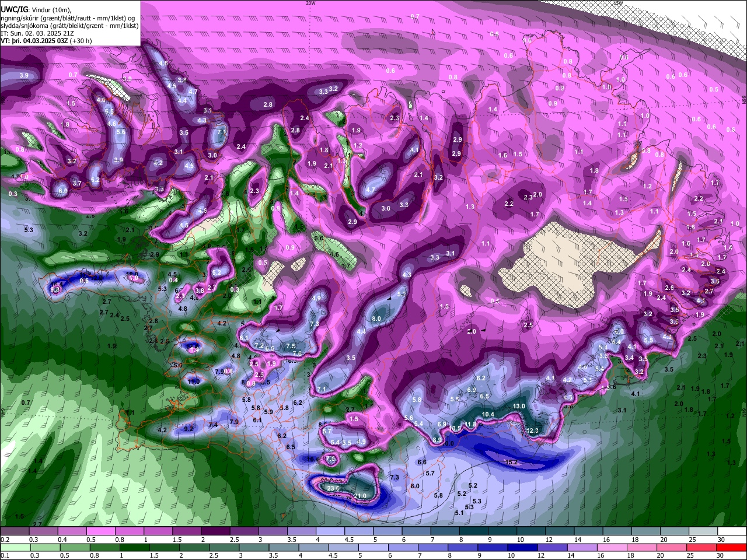Click the 0.2 label on the snow scale
747x560 pixels.
[5, 540]
